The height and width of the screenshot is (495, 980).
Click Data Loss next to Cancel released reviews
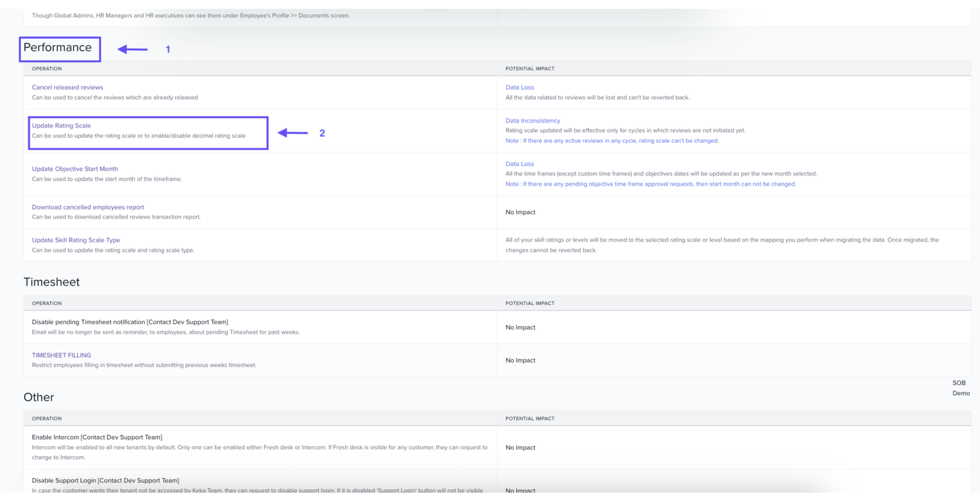pos(519,87)
